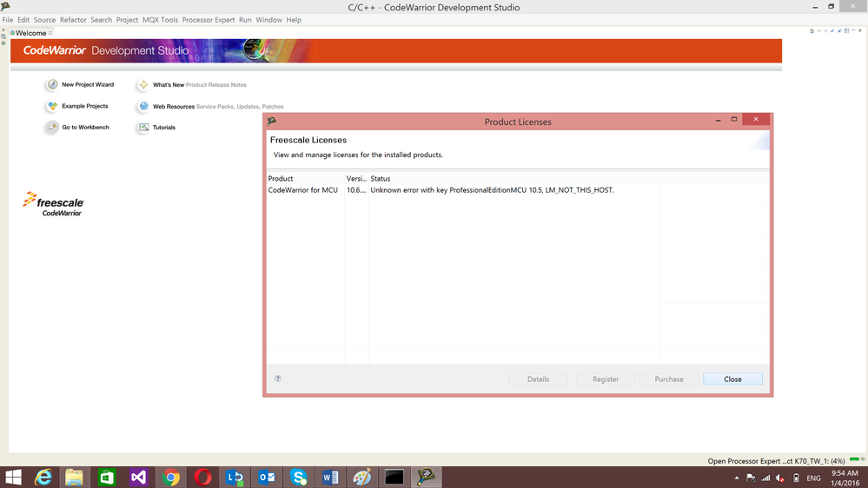
Task: Close the Welcome tab
Action: pyautogui.click(x=50, y=33)
